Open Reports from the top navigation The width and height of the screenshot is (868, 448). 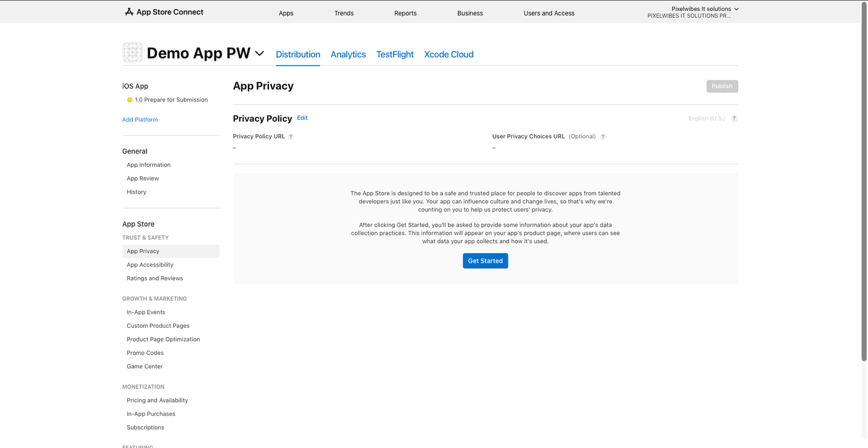405,13
